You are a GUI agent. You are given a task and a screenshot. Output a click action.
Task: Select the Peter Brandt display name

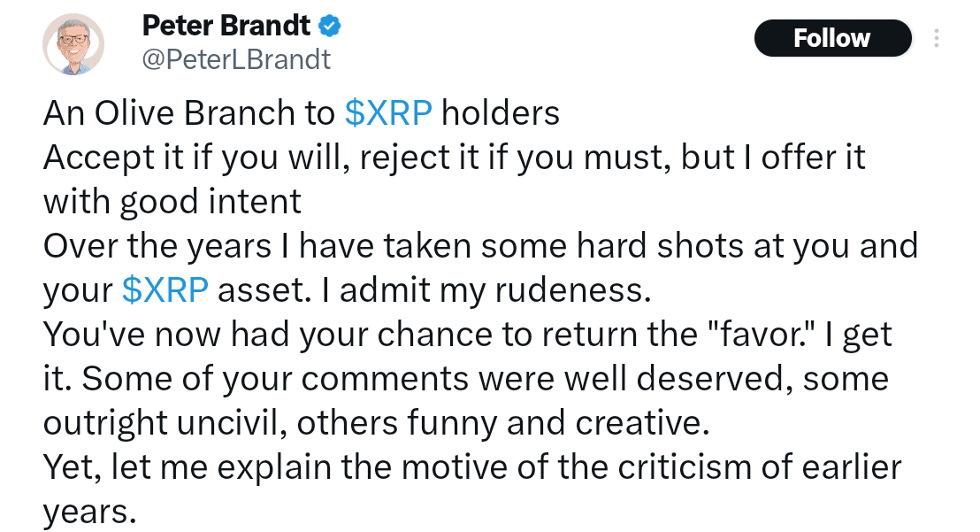226,26
